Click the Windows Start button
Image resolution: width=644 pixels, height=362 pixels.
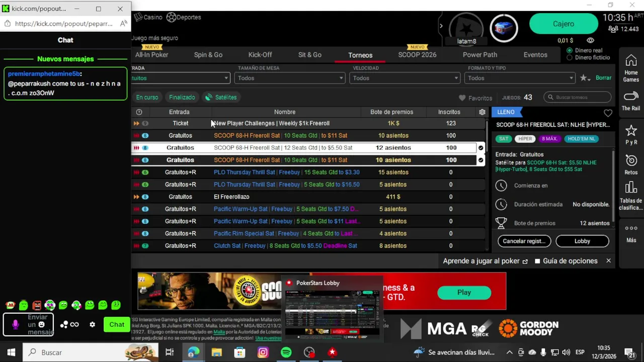pos(11,352)
